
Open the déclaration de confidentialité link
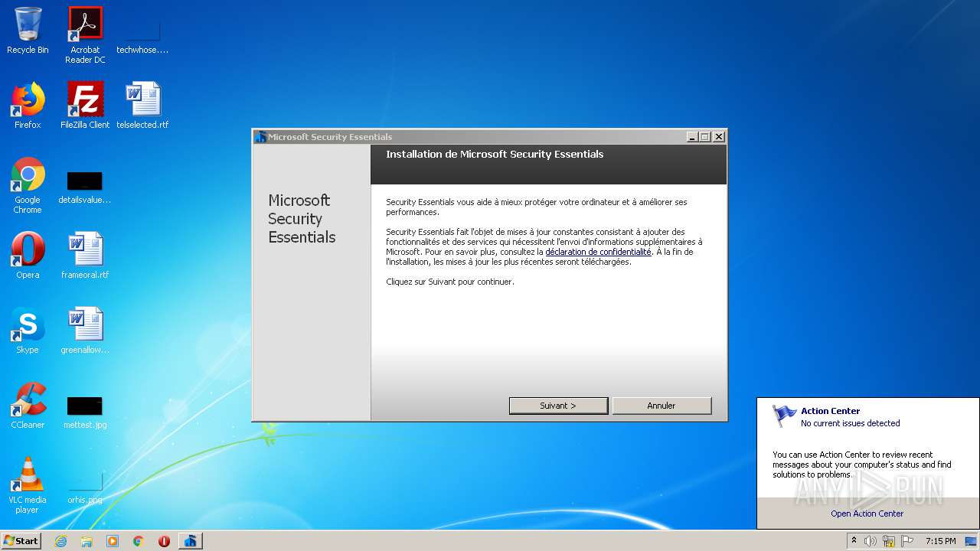[x=598, y=252]
